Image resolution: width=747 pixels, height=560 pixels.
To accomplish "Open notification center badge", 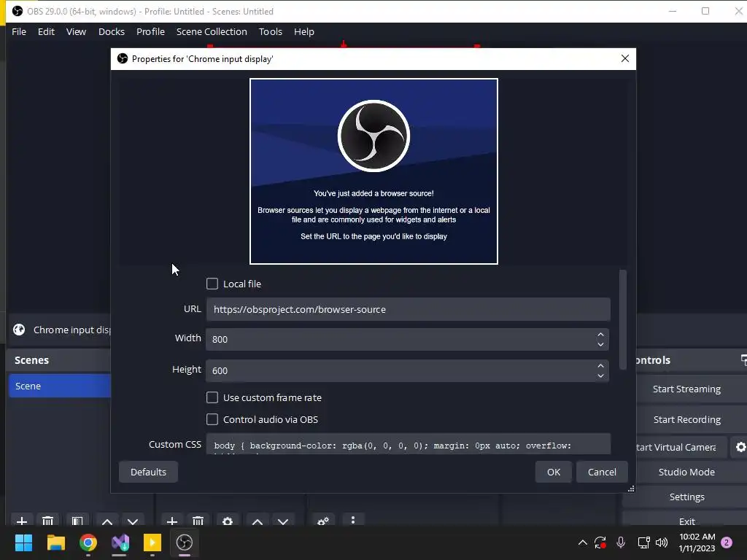I will 727,542.
